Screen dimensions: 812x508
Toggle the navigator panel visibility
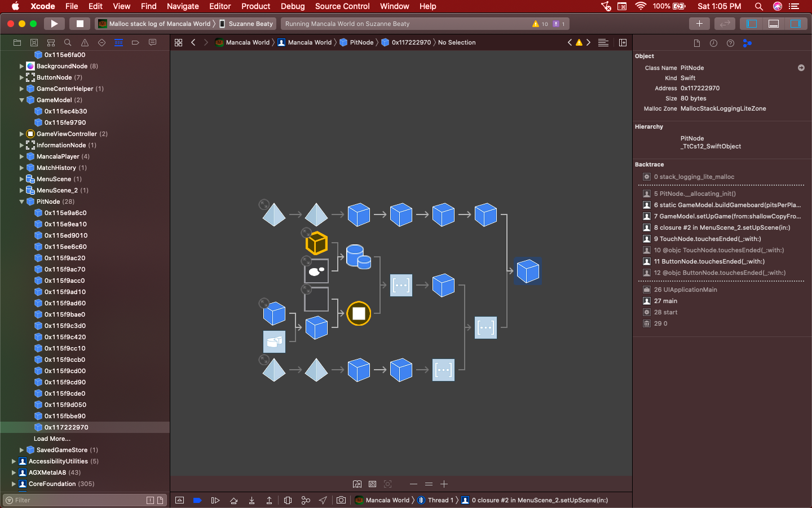752,24
